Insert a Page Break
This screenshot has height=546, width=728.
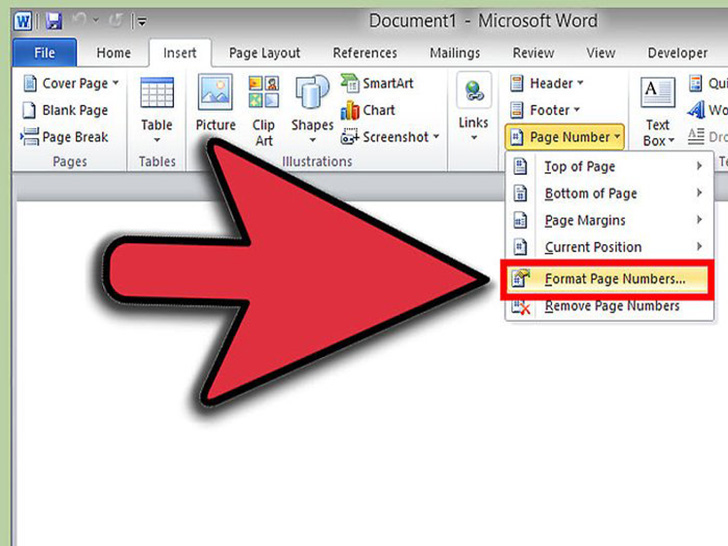[x=65, y=137]
